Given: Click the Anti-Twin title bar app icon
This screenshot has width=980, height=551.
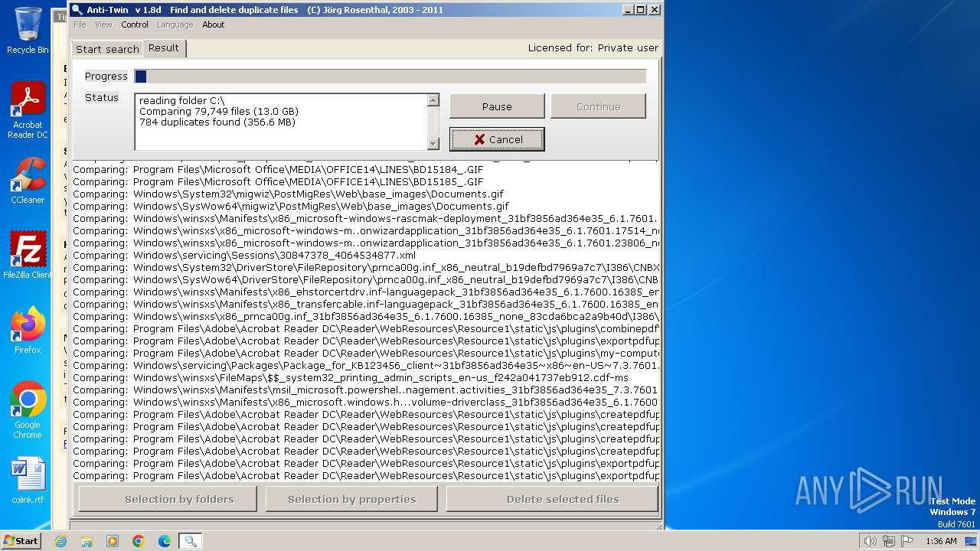Looking at the screenshot, I should pyautogui.click(x=77, y=10).
